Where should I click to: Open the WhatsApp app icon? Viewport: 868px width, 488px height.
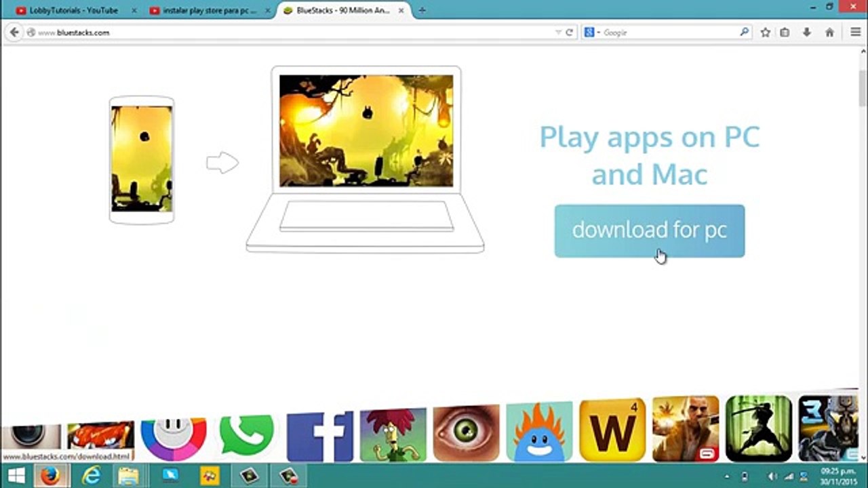coord(247,435)
